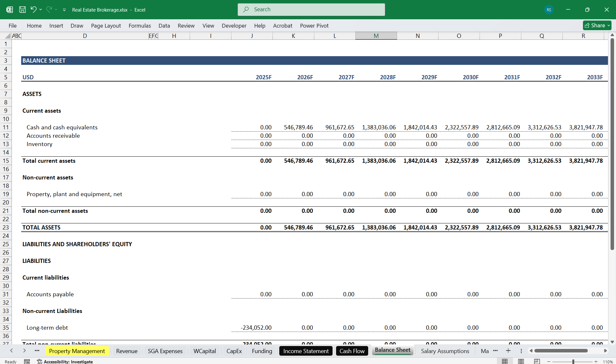The image size is (616, 364).
Task: Show hidden sheets via left ellipsis
Action: pyautogui.click(x=37, y=351)
